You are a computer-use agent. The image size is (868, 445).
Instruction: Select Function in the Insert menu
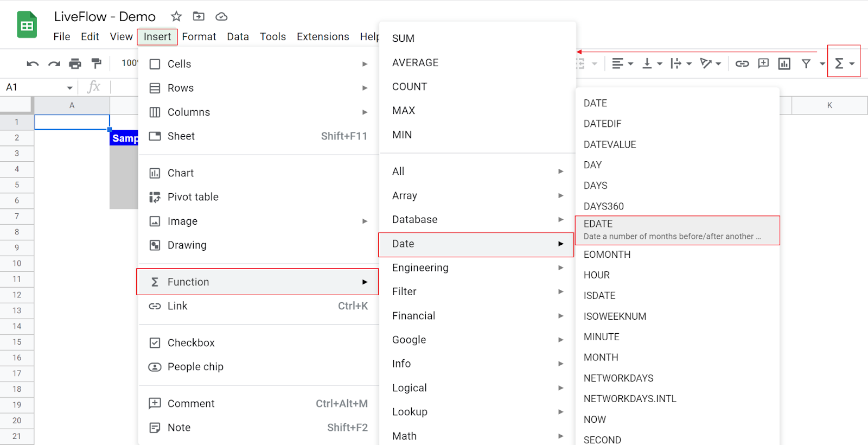pyautogui.click(x=257, y=282)
